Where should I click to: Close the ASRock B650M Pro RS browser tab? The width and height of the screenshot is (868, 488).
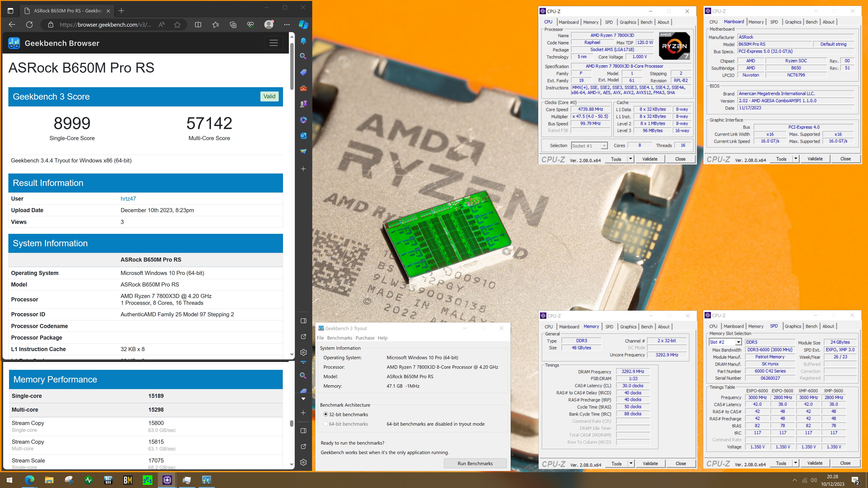pos(108,11)
